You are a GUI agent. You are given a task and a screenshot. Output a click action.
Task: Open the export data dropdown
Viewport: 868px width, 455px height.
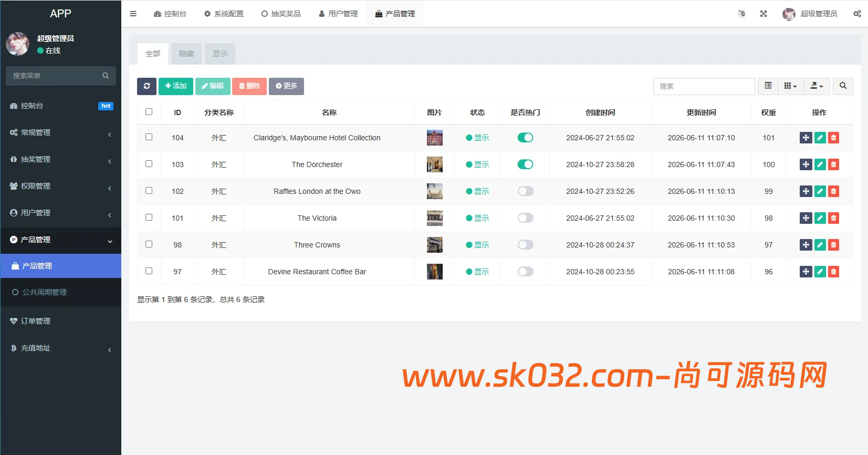pos(817,86)
